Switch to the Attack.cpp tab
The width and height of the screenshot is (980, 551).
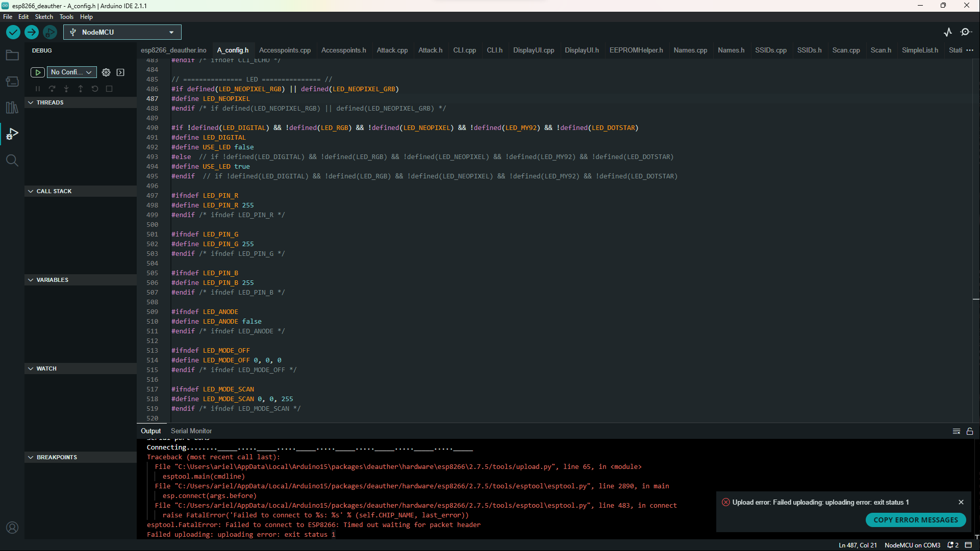click(392, 50)
